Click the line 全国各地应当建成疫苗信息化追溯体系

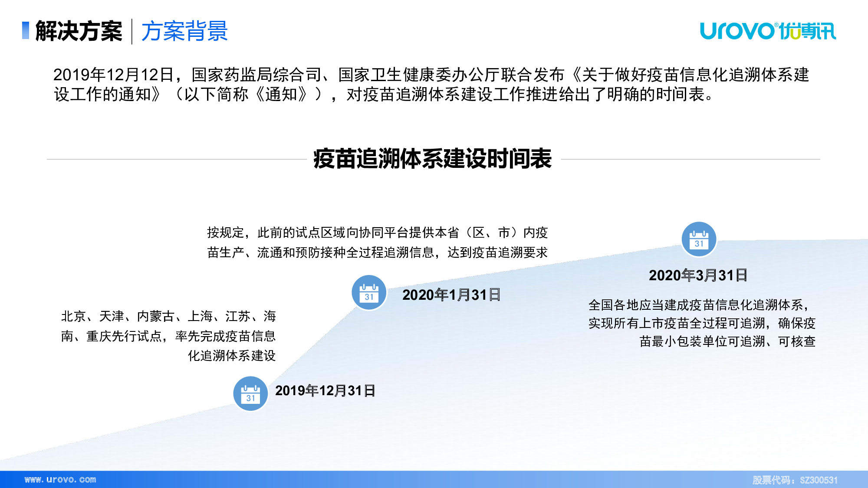point(699,305)
